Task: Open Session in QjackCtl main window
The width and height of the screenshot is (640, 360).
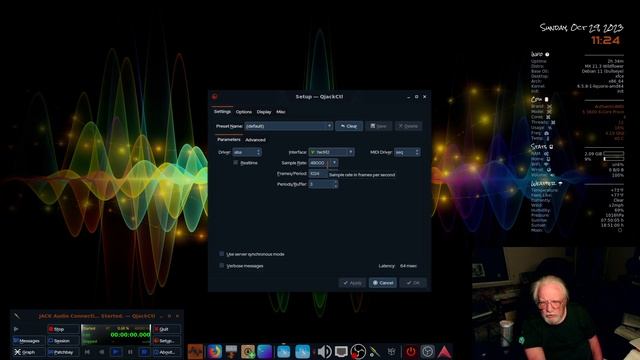Action: pos(63,340)
